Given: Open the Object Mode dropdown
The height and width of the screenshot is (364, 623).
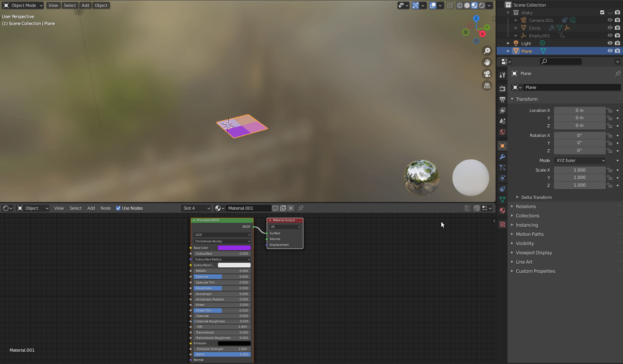Looking at the screenshot, I should (x=23, y=5).
